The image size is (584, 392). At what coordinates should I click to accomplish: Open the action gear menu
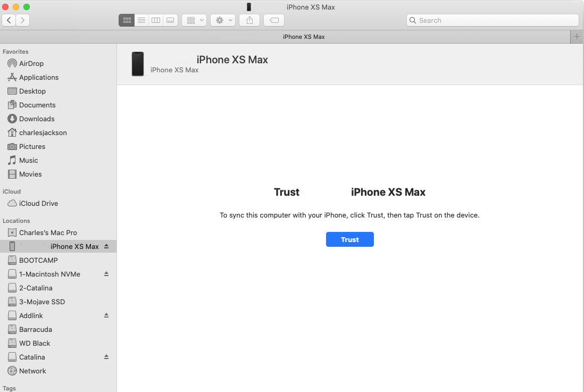(x=223, y=21)
